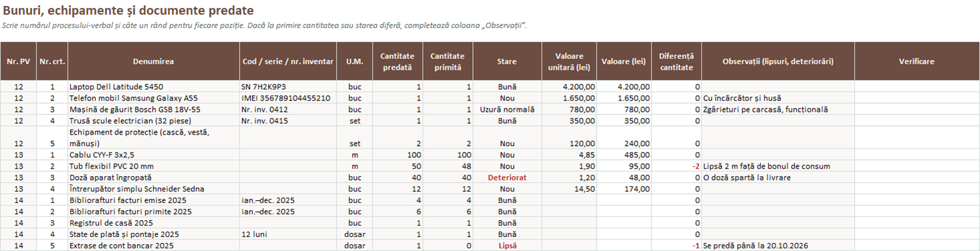Select the "Telefon mobil Samsung Galaxy A55" cell
The width and height of the screenshot is (980, 251).
tap(153, 98)
